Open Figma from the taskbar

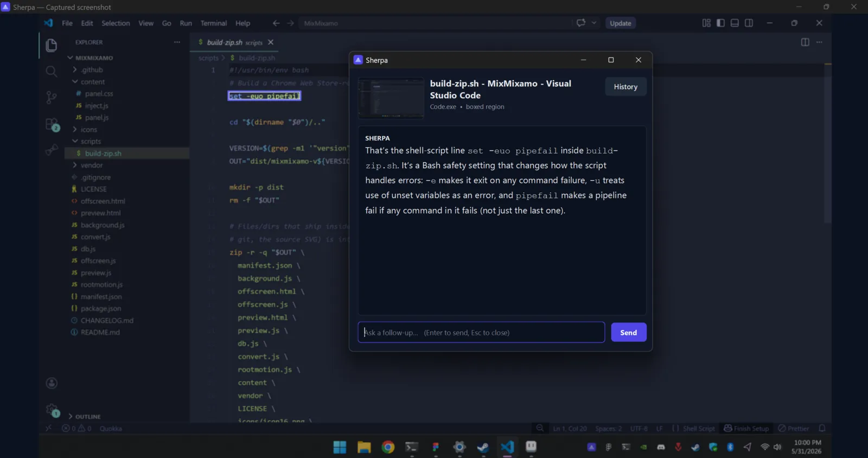pyautogui.click(x=436, y=447)
